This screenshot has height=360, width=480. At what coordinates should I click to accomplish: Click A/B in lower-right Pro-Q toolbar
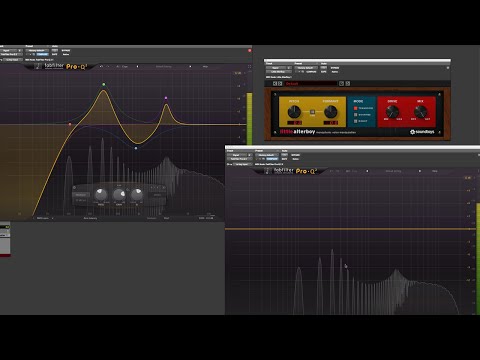pos(348,171)
